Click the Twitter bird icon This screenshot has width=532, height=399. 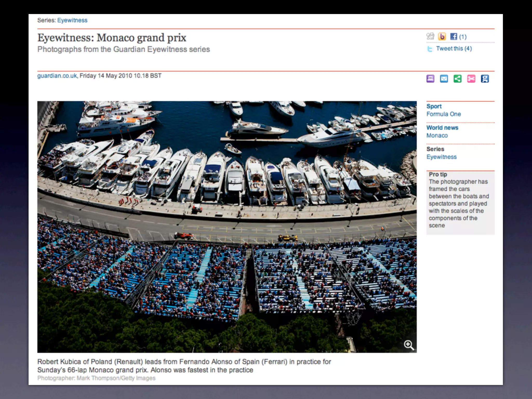click(x=430, y=49)
